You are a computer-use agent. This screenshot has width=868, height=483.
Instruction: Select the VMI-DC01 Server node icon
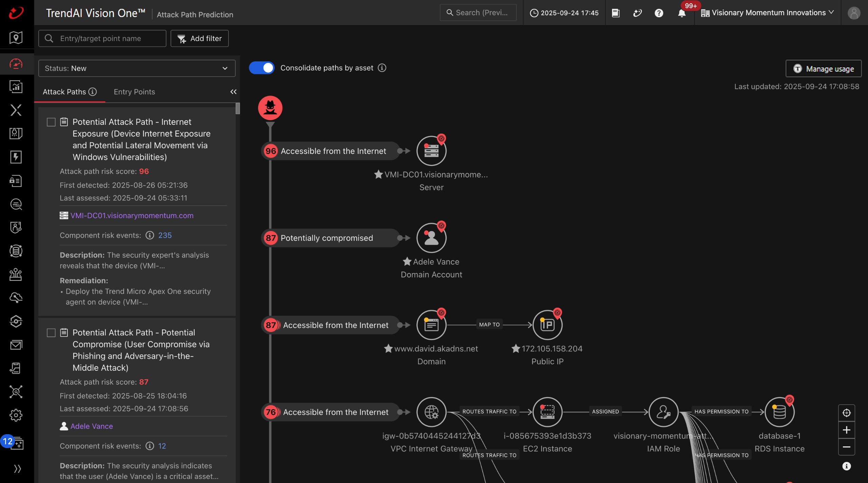[431, 151]
